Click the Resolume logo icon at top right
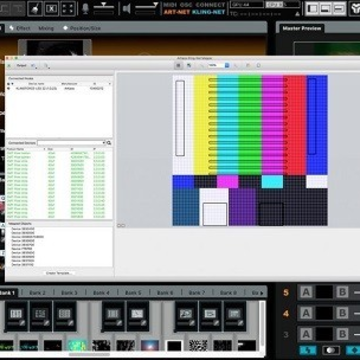Screen dimensions: 360x360 click(355, 9)
